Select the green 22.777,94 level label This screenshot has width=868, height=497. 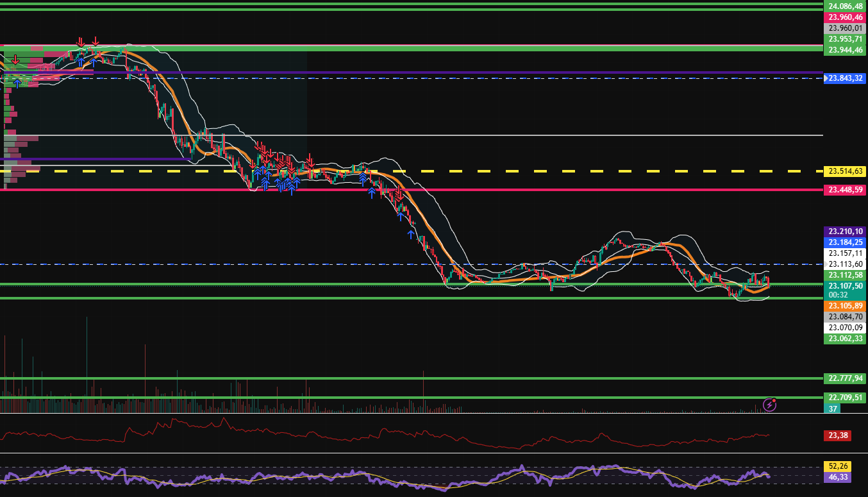point(844,378)
